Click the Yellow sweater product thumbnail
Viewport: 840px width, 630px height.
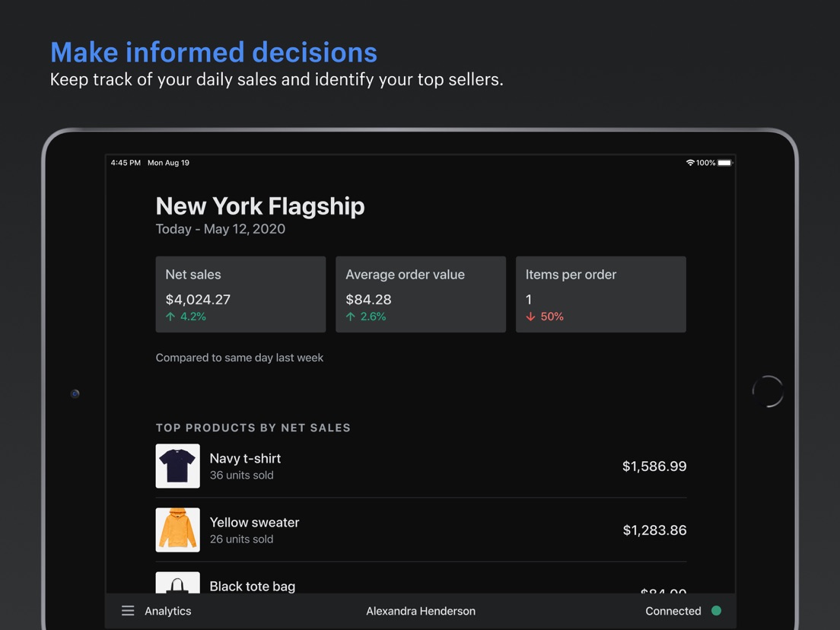(x=177, y=530)
